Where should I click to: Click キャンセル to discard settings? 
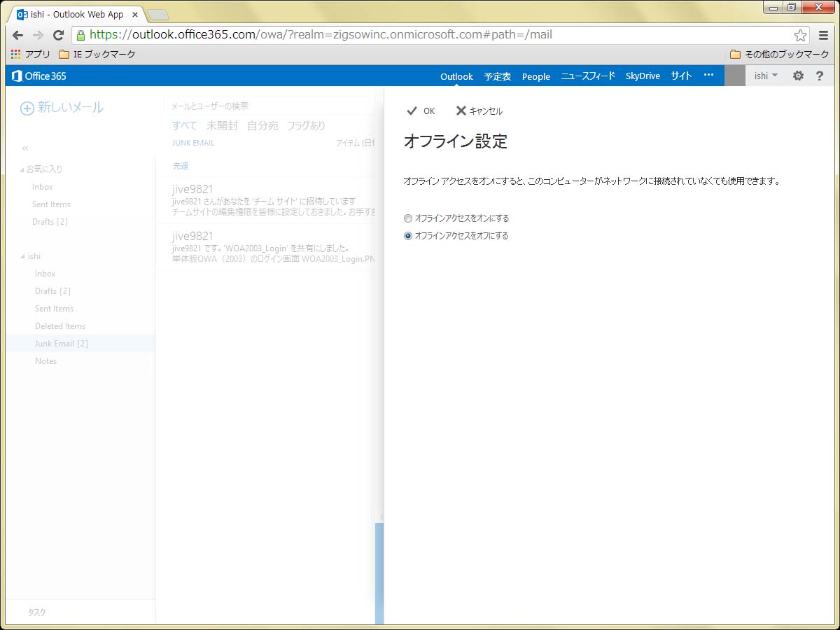click(479, 111)
